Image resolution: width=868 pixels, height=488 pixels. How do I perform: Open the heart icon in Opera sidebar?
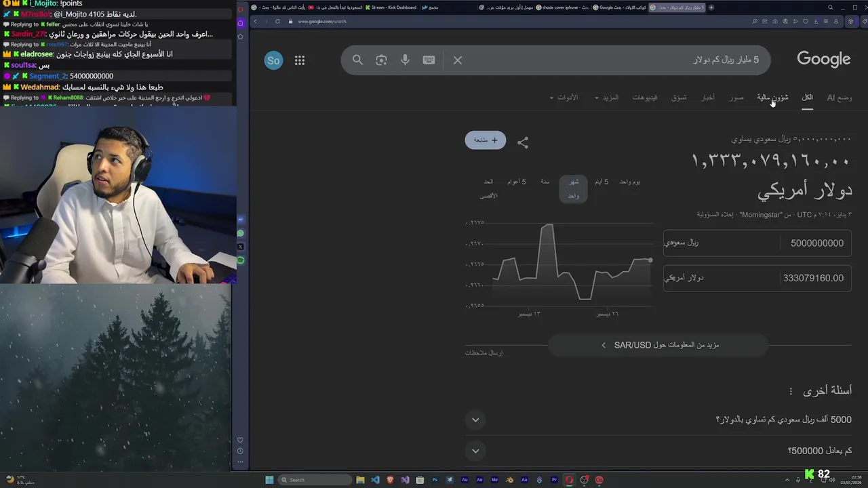point(240,440)
